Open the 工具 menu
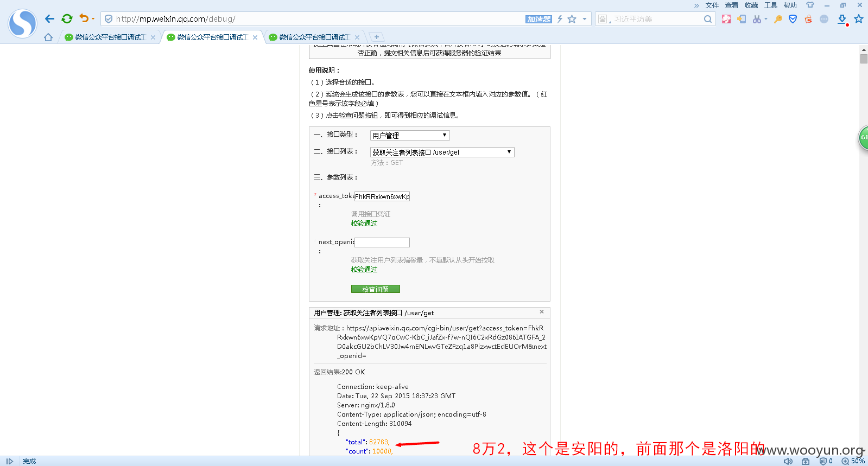 (x=771, y=5)
